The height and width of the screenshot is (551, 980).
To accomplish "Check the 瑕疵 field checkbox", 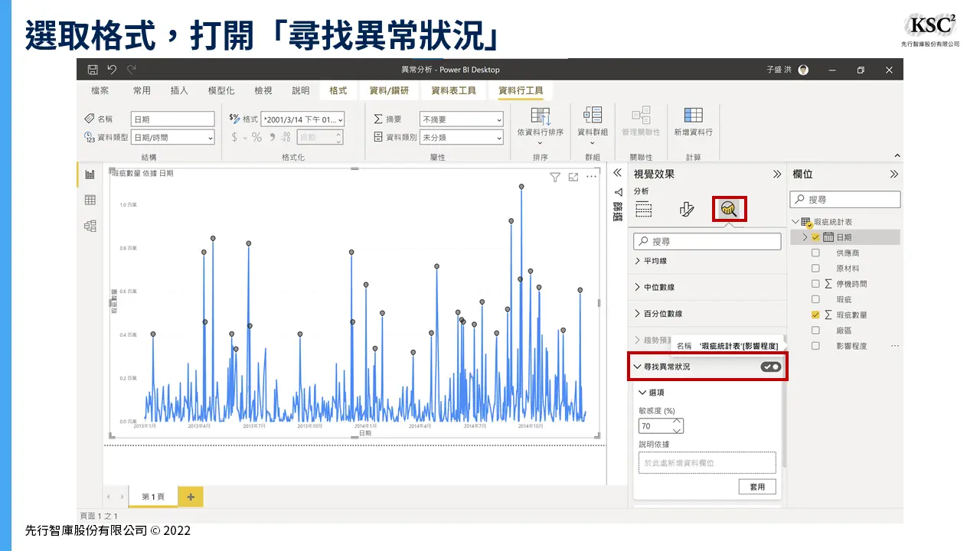I will coord(815,299).
